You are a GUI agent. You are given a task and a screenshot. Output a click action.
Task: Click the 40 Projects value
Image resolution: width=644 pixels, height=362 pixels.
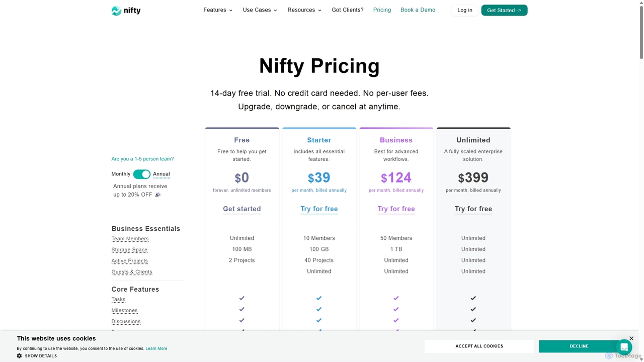click(x=319, y=260)
